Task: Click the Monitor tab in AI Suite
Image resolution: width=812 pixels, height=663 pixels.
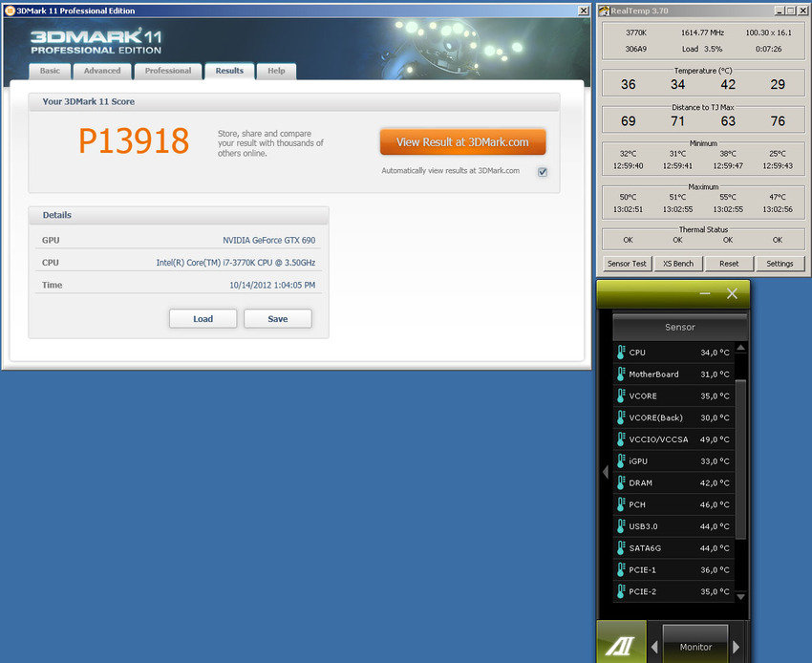Action: click(695, 645)
